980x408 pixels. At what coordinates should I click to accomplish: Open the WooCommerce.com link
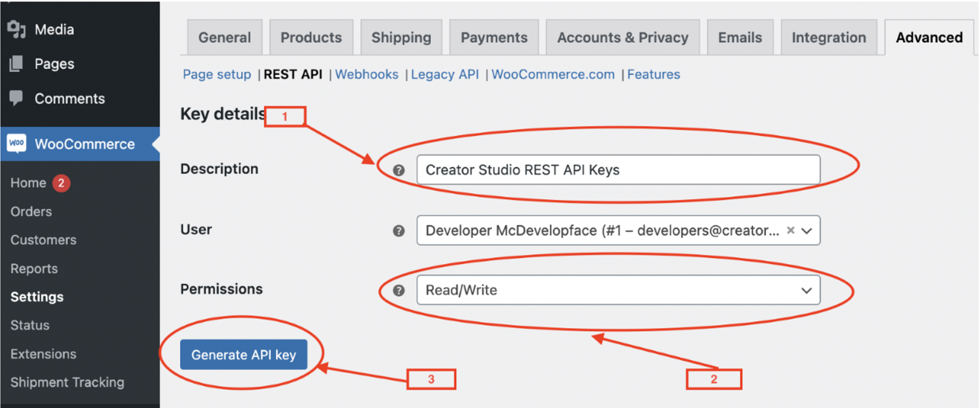553,74
